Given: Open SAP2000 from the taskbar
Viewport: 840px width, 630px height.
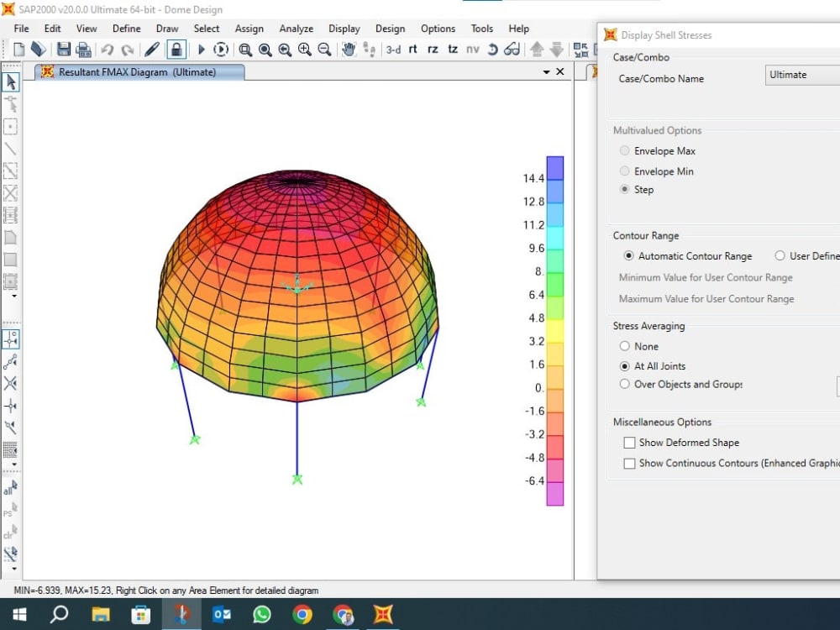Looking at the screenshot, I should [x=383, y=615].
